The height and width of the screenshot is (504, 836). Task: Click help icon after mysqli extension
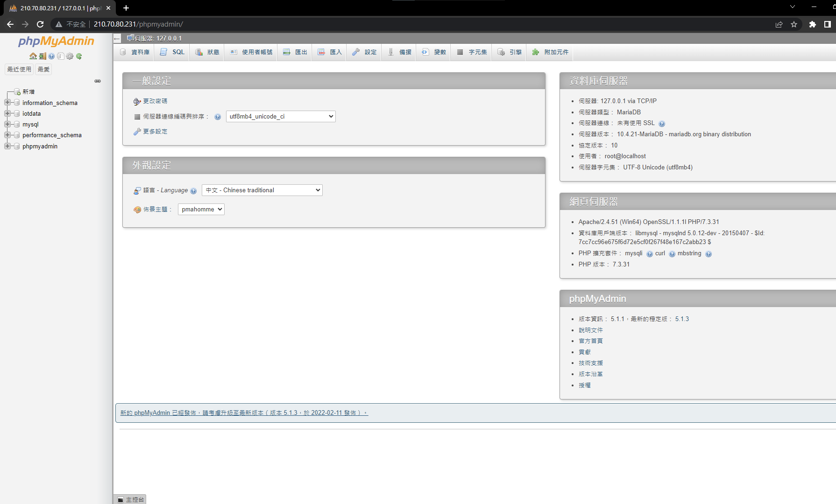click(650, 254)
